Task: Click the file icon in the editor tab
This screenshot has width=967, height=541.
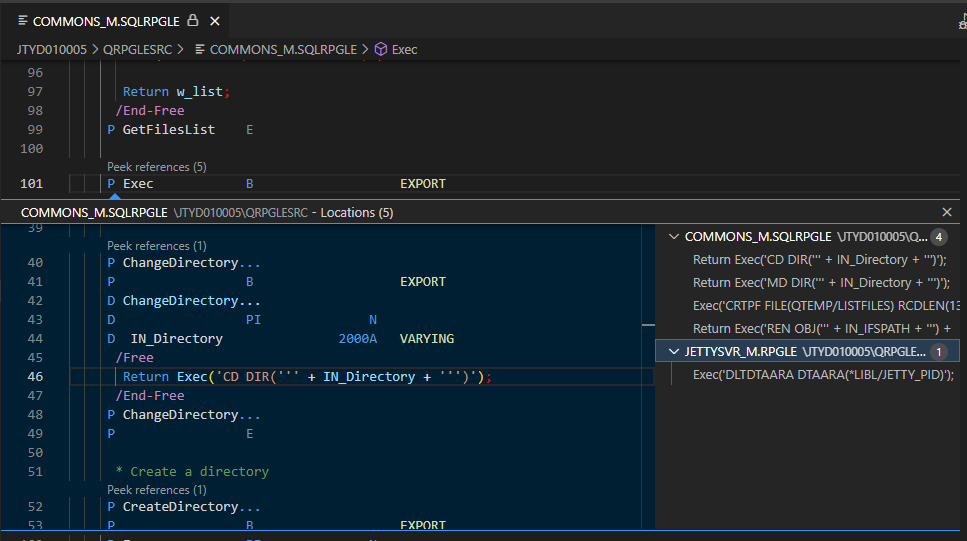Action: [22, 20]
